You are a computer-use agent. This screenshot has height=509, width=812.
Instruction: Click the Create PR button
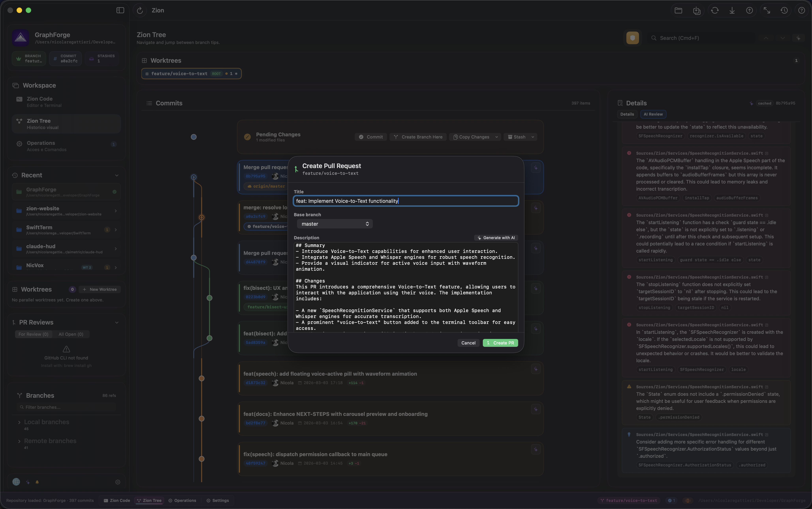pyautogui.click(x=500, y=343)
